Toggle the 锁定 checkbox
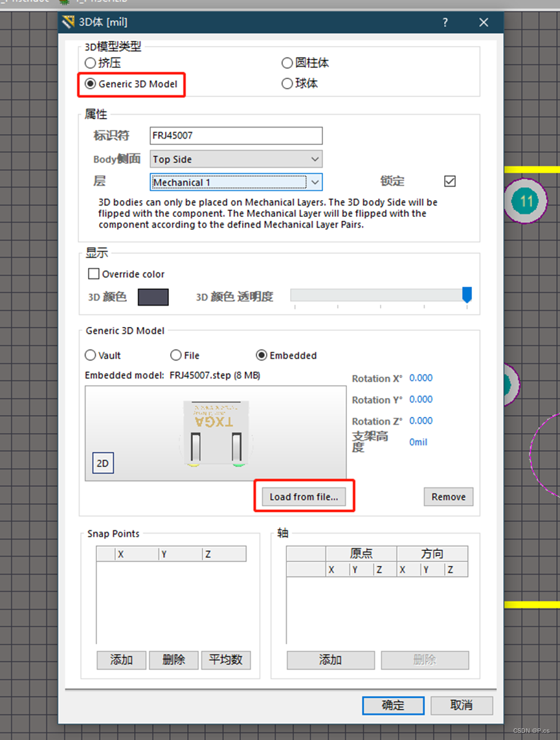The width and height of the screenshot is (560, 740). pyautogui.click(x=449, y=181)
